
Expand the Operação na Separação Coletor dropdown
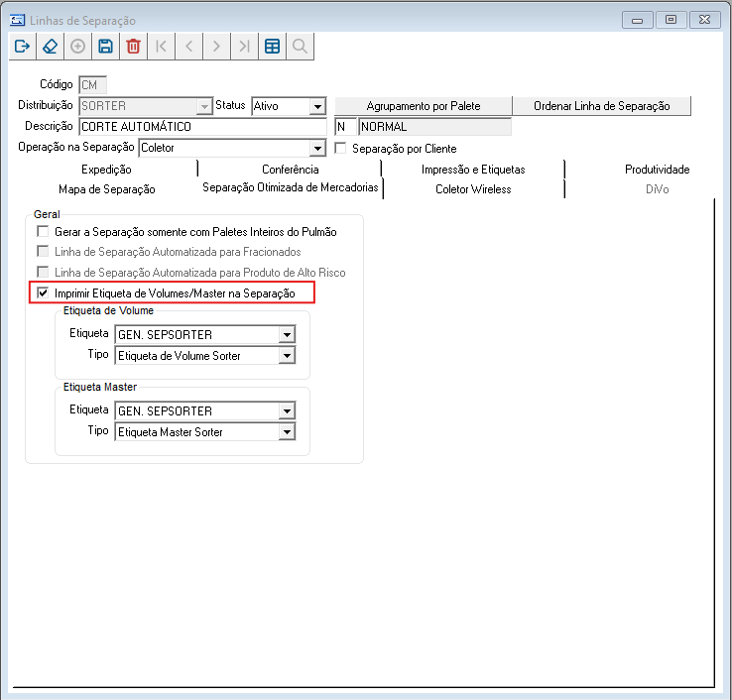(317, 149)
